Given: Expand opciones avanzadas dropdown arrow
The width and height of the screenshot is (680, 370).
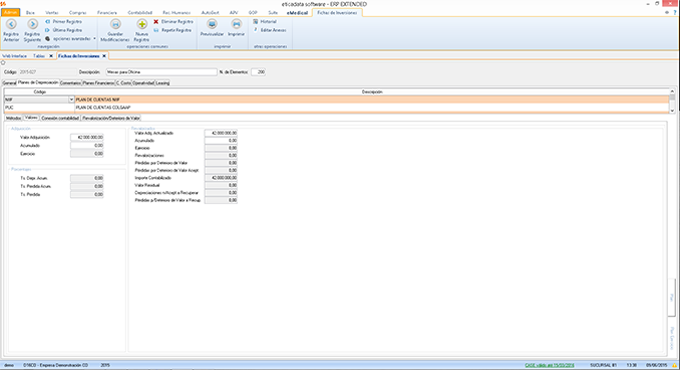Looking at the screenshot, I should click(x=95, y=39).
